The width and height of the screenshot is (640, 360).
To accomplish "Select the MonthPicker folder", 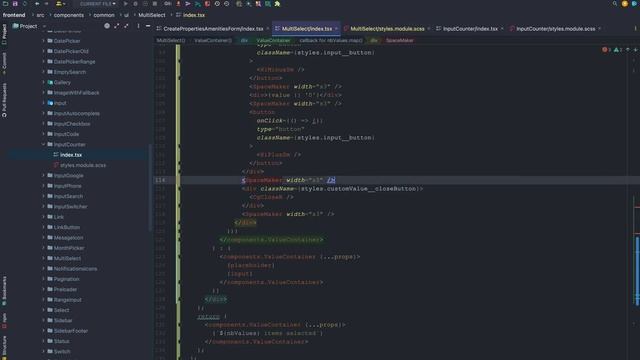I will pyautogui.click(x=69, y=248).
